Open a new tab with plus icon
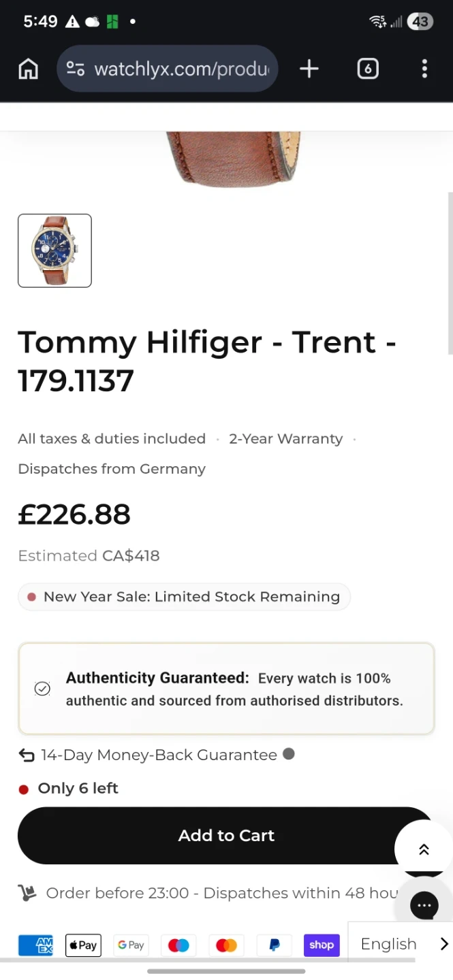 (x=309, y=69)
